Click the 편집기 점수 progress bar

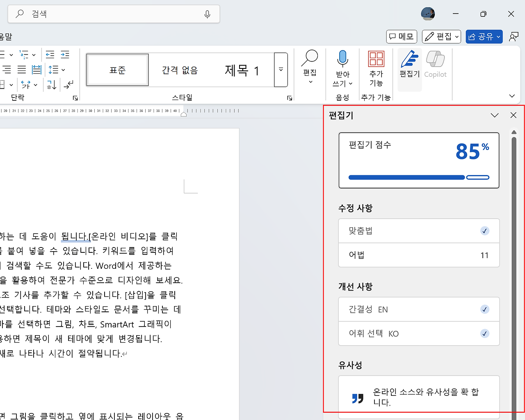(419, 177)
